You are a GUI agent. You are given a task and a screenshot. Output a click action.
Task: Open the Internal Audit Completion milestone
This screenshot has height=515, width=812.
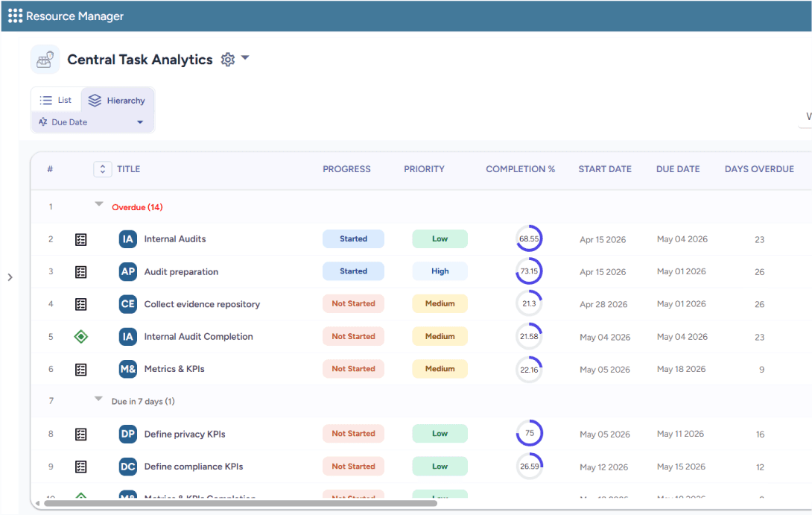coord(198,337)
